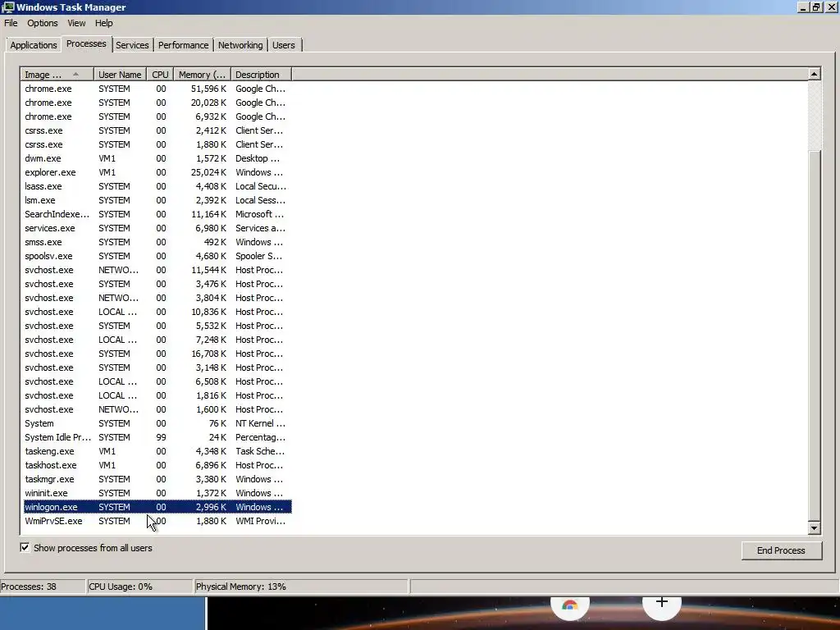This screenshot has height=630, width=840.
Task: Select the taskhost.exe process
Action: [x=157, y=464]
